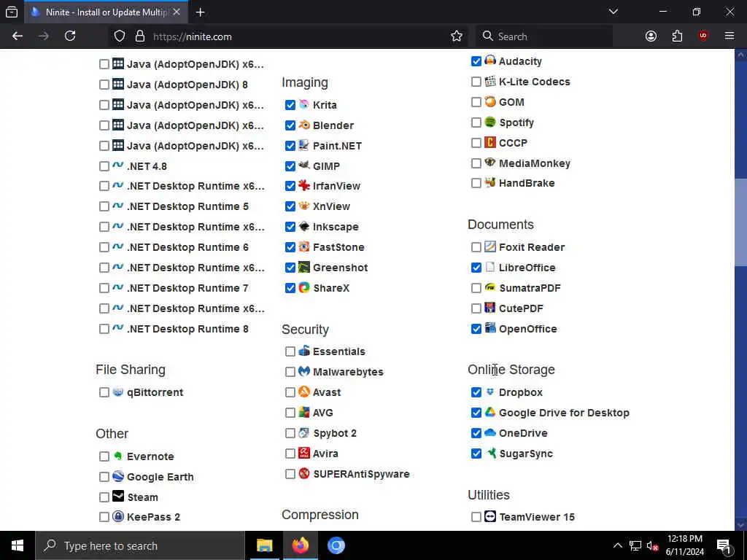This screenshot has width=747, height=560.
Task: Click the SumatraPDF label
Action: pos(530,288)
